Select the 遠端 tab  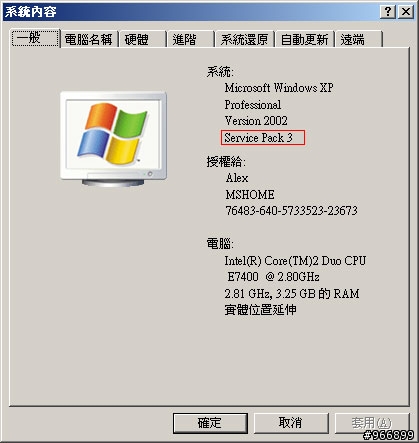(359, 39)
